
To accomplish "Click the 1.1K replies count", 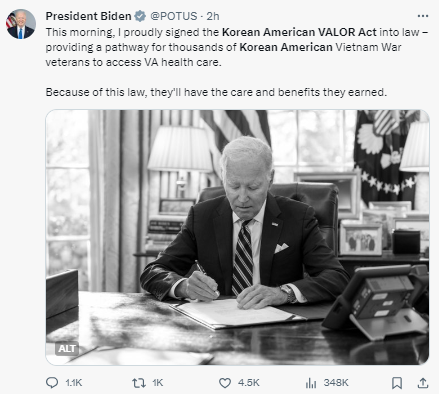I will (74, 383).
